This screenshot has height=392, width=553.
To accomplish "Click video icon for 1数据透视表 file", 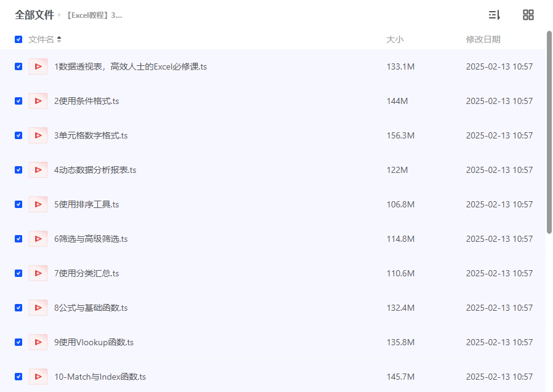I will coord(38,66).
